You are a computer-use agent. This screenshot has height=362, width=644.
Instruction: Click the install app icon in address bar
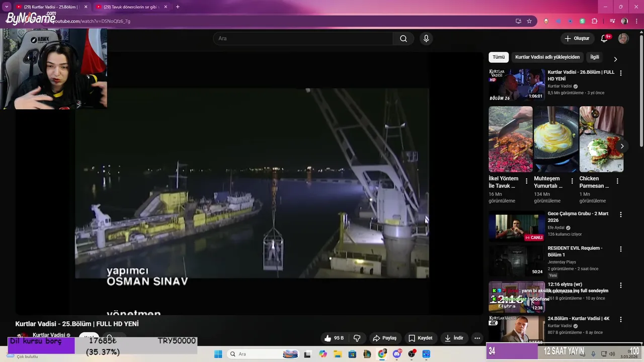point(518,21)
